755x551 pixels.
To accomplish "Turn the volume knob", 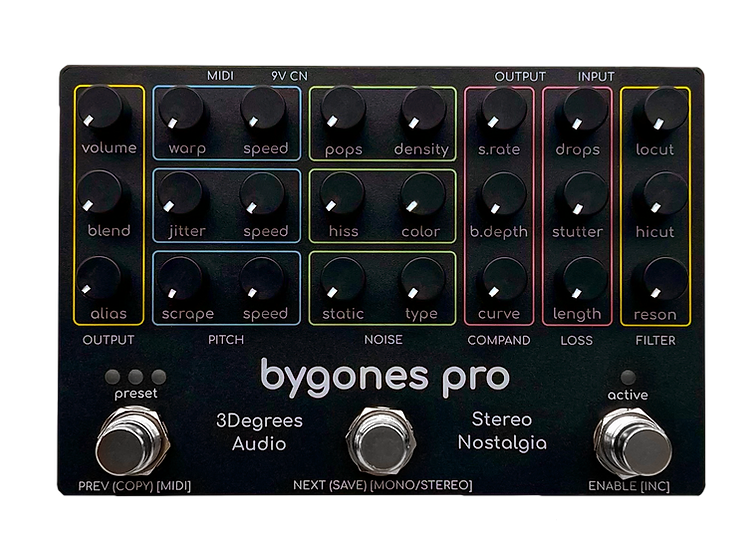I will pyautogui.click(x=101, y=108).
